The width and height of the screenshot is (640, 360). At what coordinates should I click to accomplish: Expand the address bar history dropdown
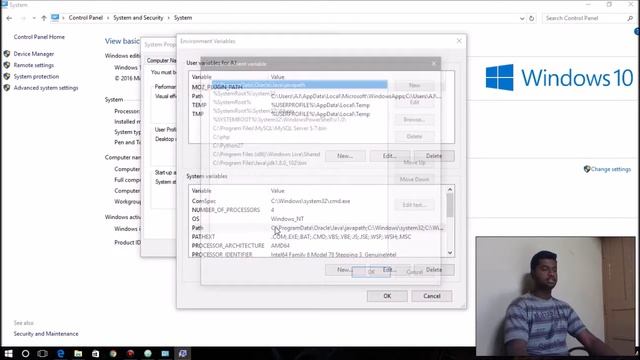click(522, 18)
